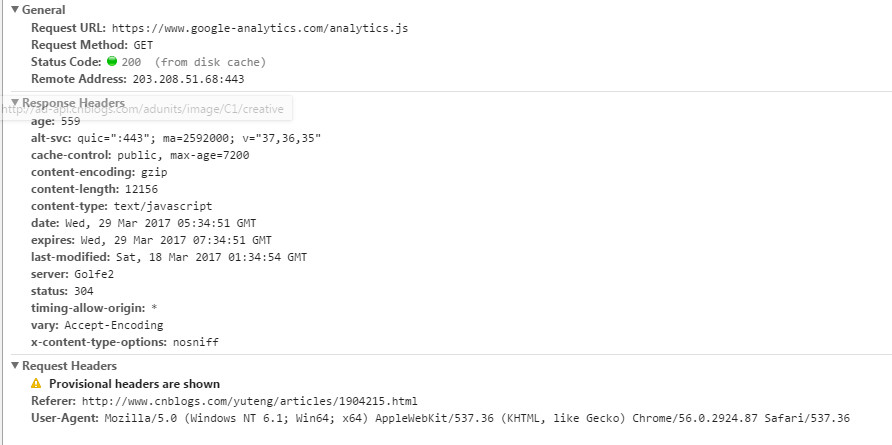Click the x-content-type-options nosniff value
This screenshot has height=445, width=892.
194,343
